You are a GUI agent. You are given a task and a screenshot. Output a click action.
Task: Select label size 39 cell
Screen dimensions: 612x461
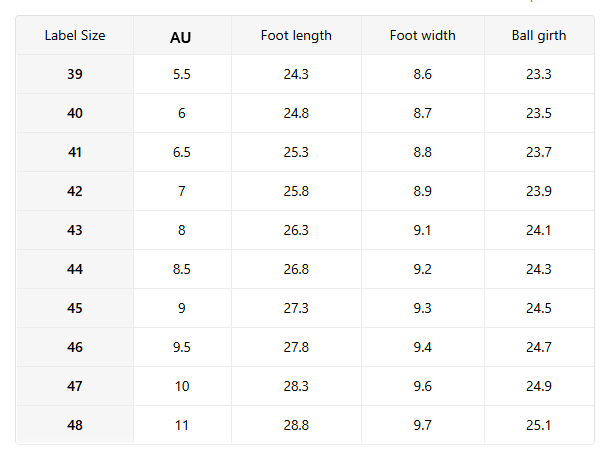(75, 75)
